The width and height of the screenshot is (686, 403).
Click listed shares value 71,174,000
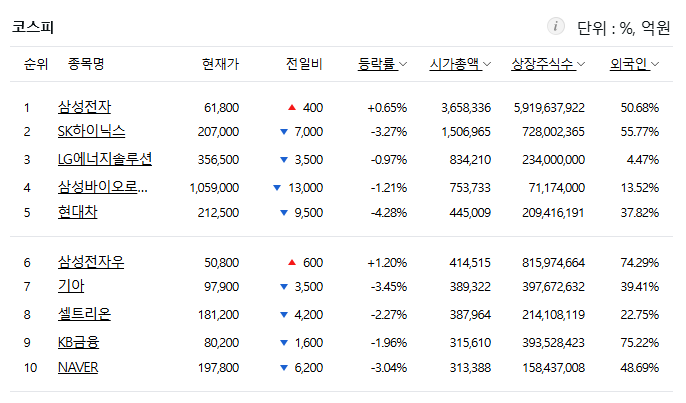(556, 188)
